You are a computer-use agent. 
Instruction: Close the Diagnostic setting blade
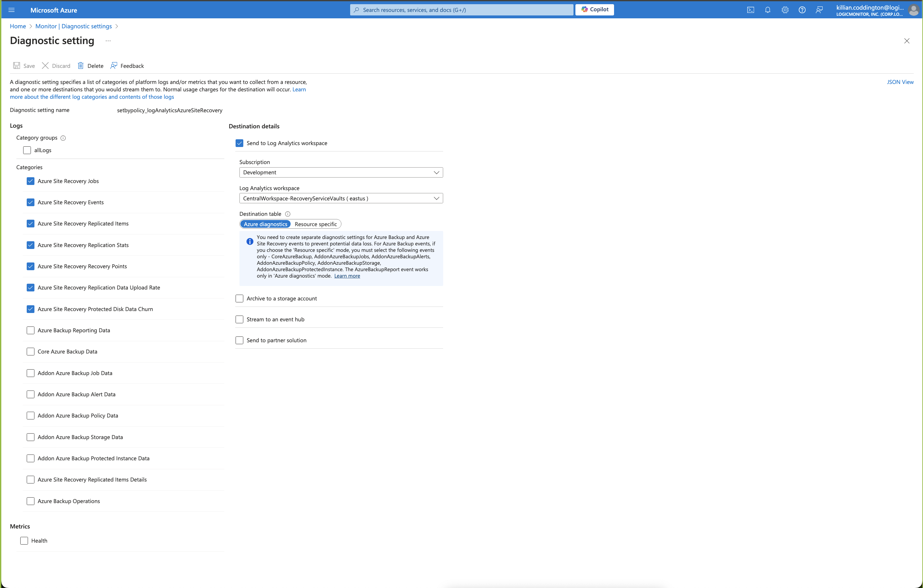click(x=907, y=41)
